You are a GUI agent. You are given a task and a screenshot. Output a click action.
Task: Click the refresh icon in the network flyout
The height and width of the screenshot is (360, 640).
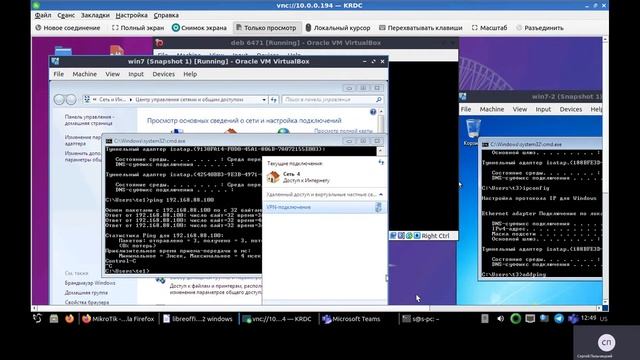(381, 163)
